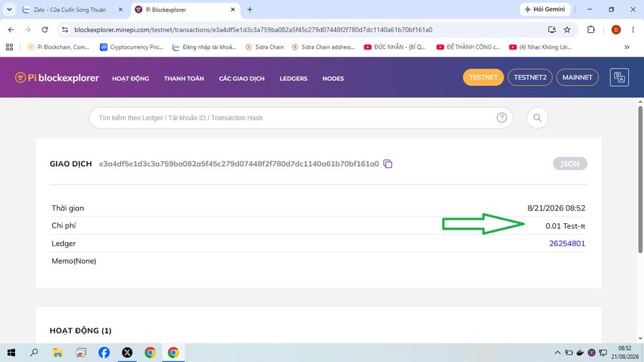This screenshot has width=644, height=362.
Task: Select the Memo(None) row text
Action: coord(74,261)
